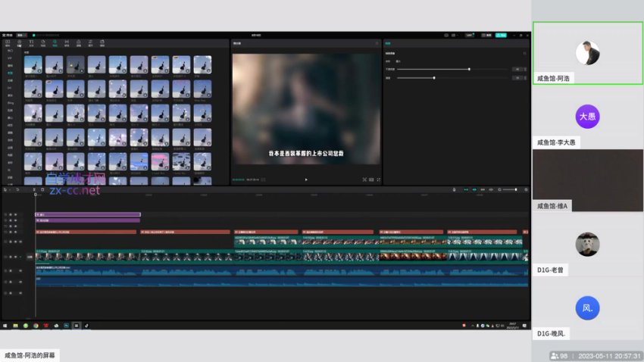644x362 pixels.
Task: Reset the effect parameters in right panel
Action: tap(524, 53)
